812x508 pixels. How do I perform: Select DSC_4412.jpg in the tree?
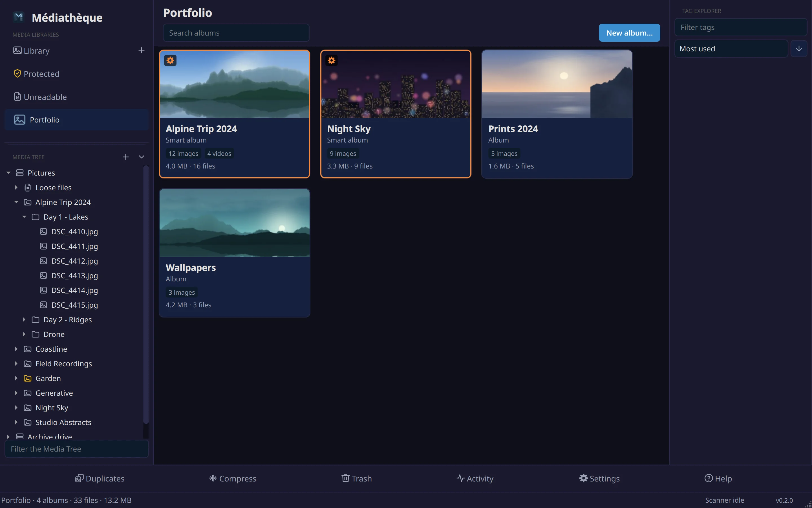(74, 261)
